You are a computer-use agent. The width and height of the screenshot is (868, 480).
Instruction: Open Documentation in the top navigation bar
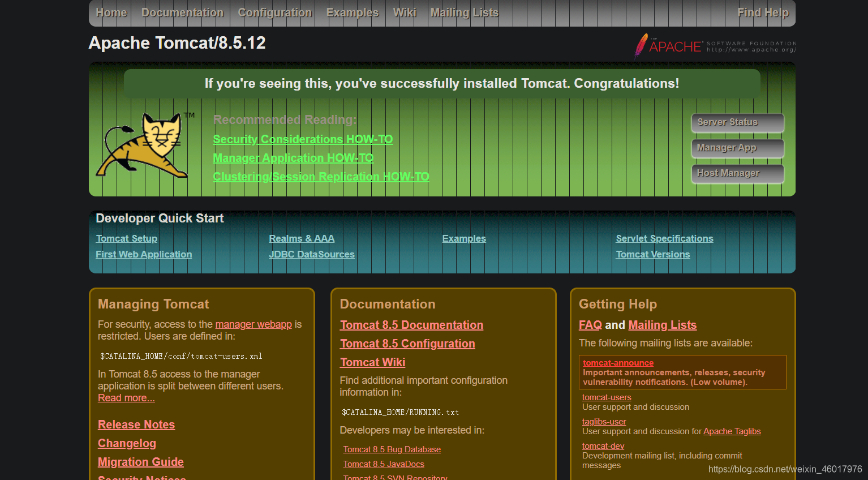point(182,12)
